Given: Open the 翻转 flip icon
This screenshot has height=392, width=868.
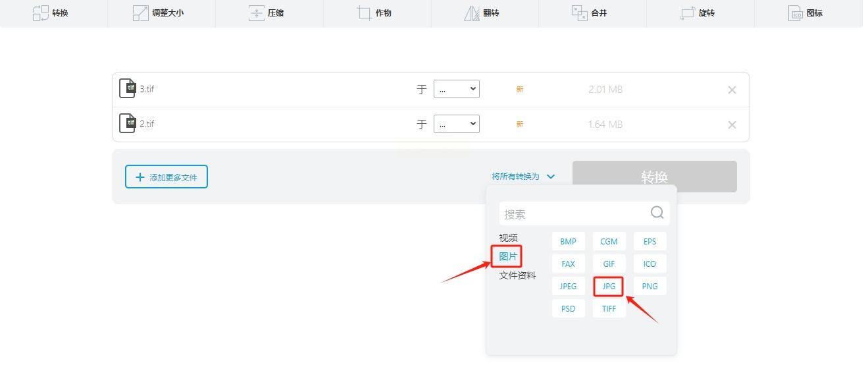Looking at the screenshot, I should pos(471,13).
